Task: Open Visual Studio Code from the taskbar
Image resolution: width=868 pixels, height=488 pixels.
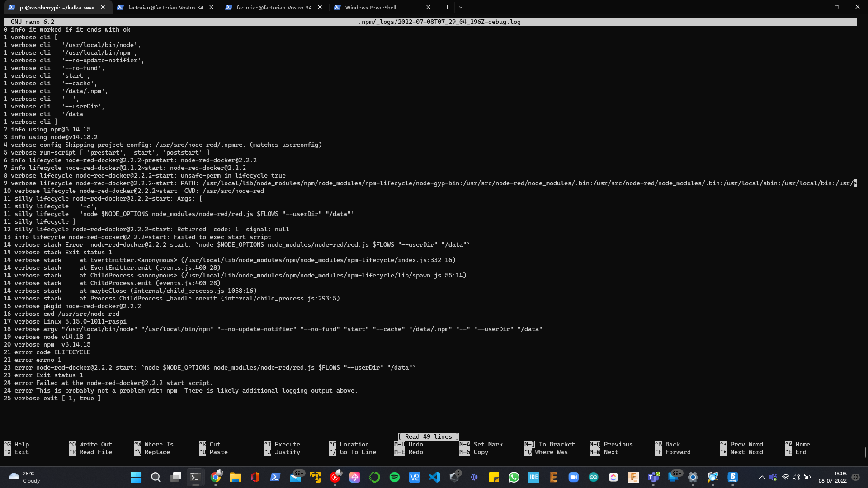Action: coord(434,478)
